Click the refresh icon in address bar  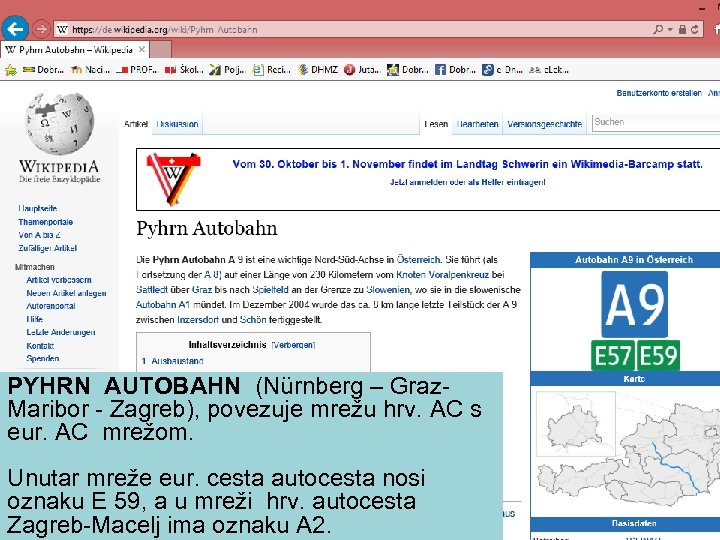coord(694,29)
